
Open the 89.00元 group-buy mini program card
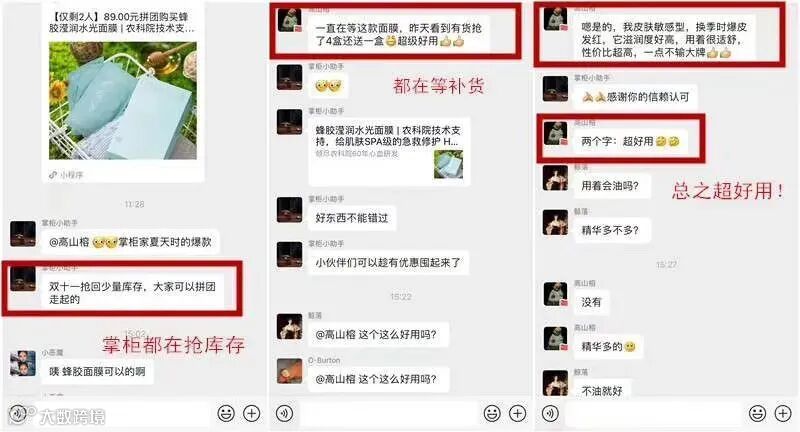tap(123, 92)
